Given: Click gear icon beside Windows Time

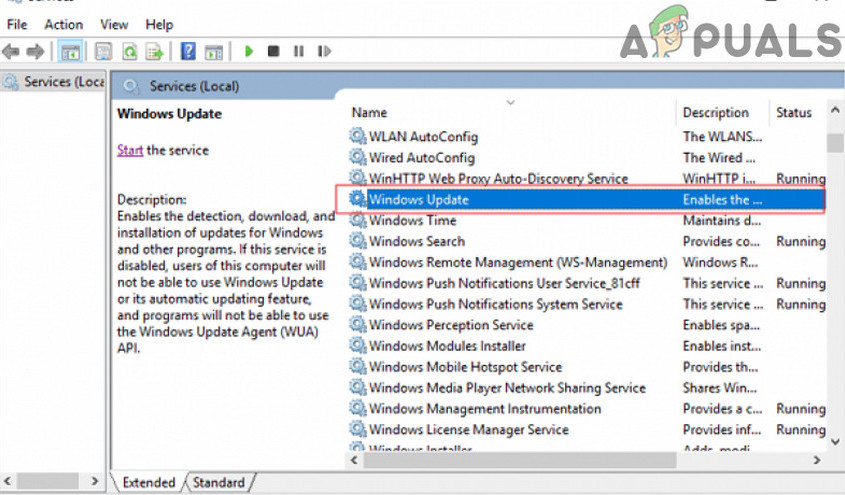Looking at the screenshot, I should tap(357, 220).
